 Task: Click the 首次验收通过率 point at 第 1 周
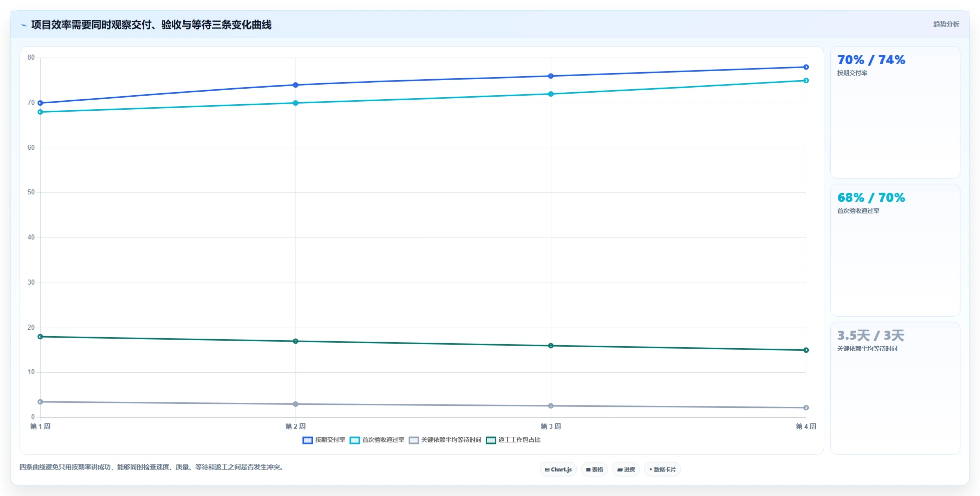coord(41,112)
